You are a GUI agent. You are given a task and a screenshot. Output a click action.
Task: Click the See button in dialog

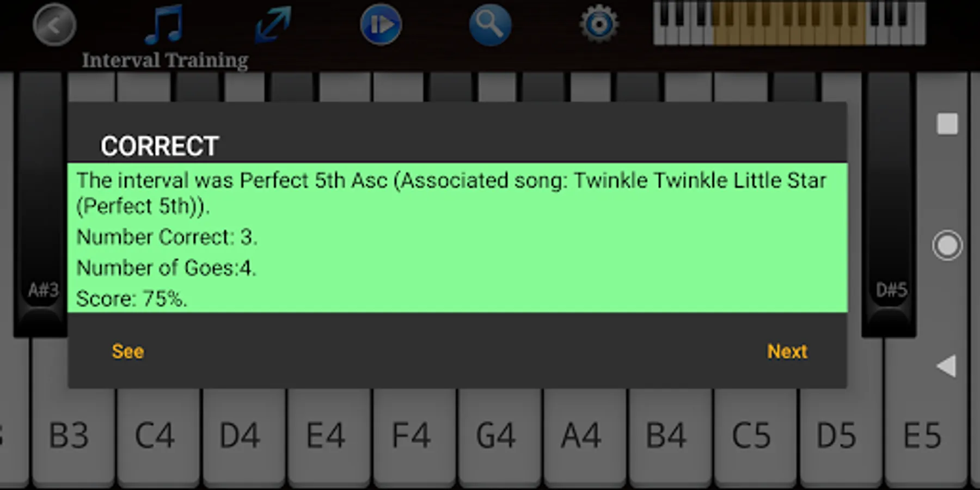[x=128, y=351]
